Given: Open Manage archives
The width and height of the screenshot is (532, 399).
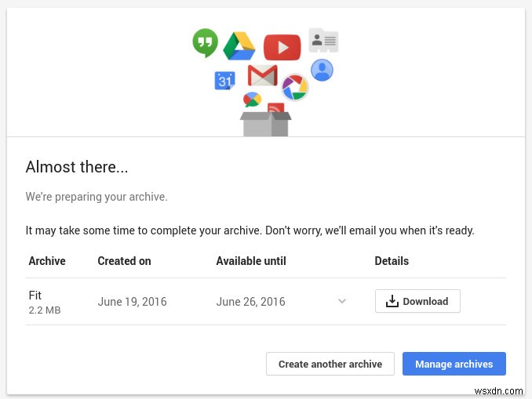Looking at the screenshot, I should 454,364.
